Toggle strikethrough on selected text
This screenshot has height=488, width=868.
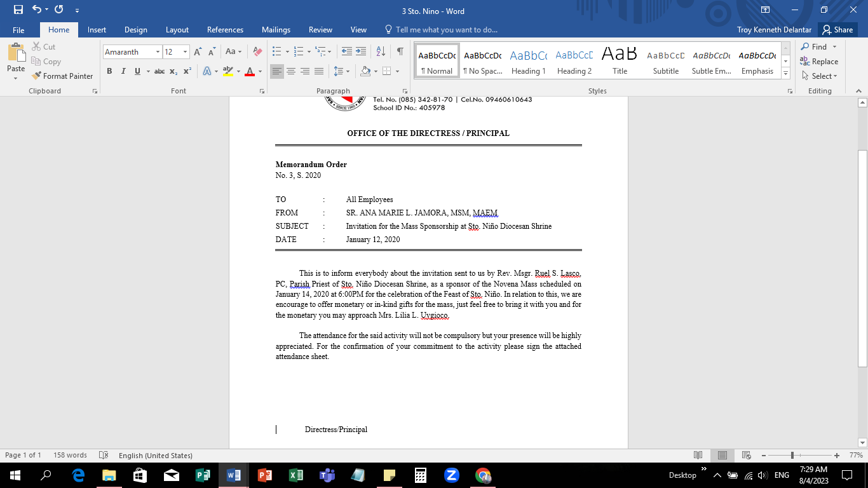click(159, 71)
